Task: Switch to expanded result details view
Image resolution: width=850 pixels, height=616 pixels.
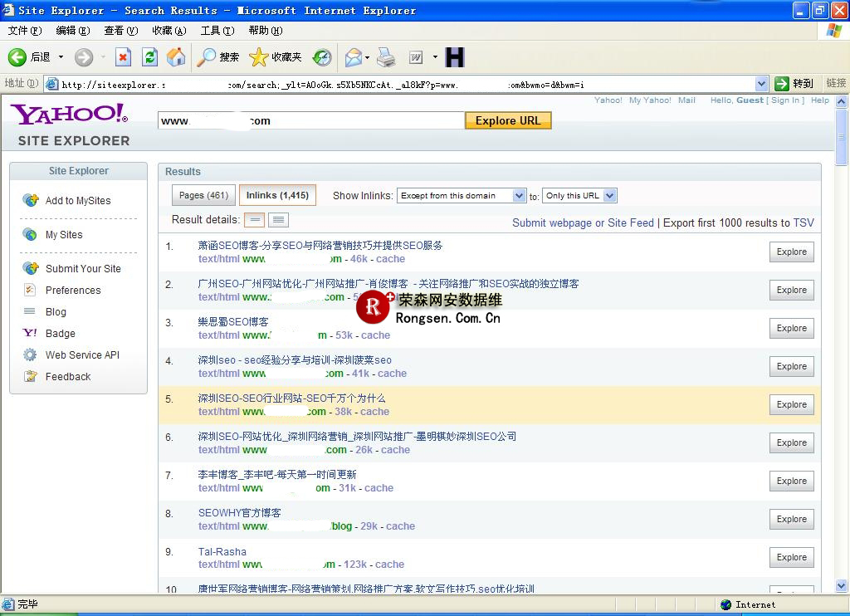Action: [x=279, y=220]
